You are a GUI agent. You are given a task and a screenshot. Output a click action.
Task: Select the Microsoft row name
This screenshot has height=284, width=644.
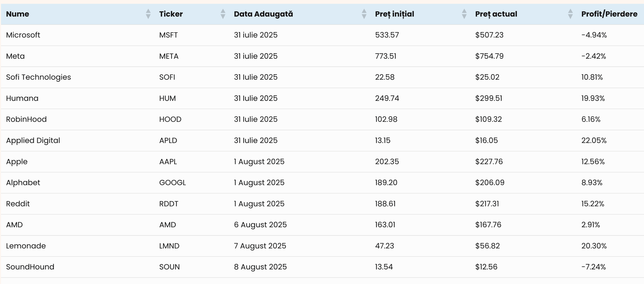click(x=23, y=35)
